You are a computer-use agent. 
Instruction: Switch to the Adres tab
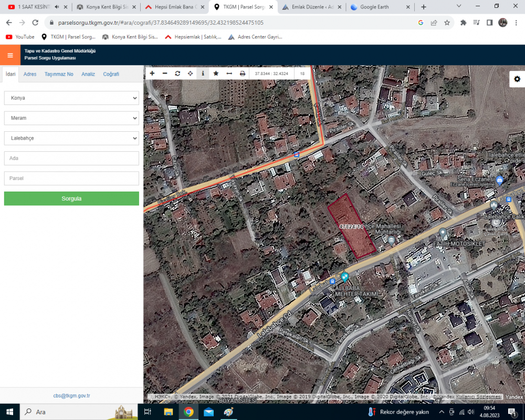(x=30, y=75)
